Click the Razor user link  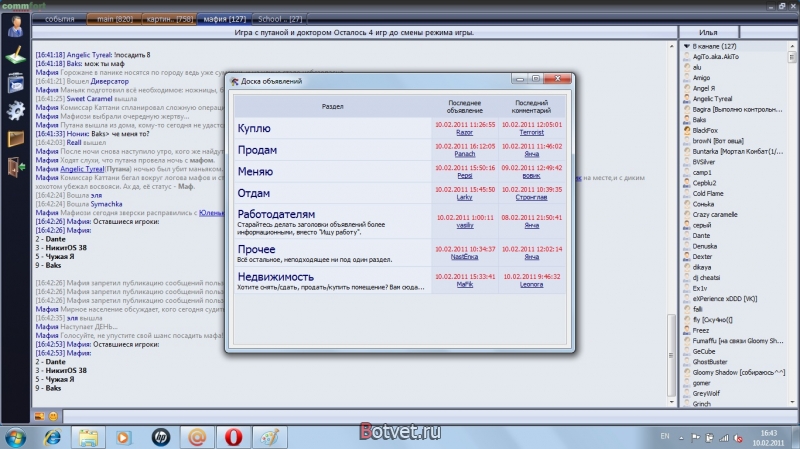[464, 132]
